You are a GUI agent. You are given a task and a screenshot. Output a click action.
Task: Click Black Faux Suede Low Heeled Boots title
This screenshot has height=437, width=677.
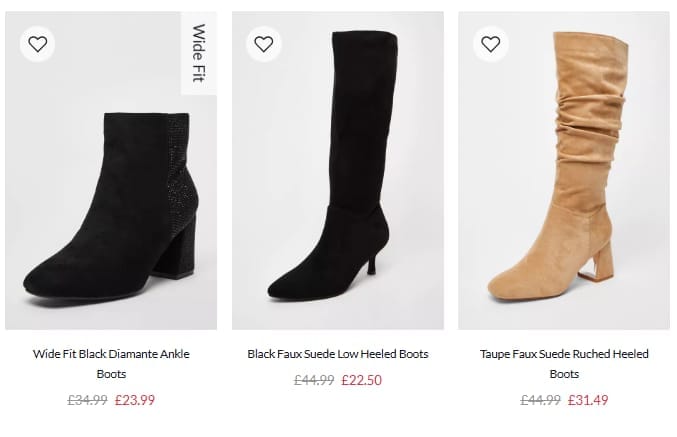point(338,354)
